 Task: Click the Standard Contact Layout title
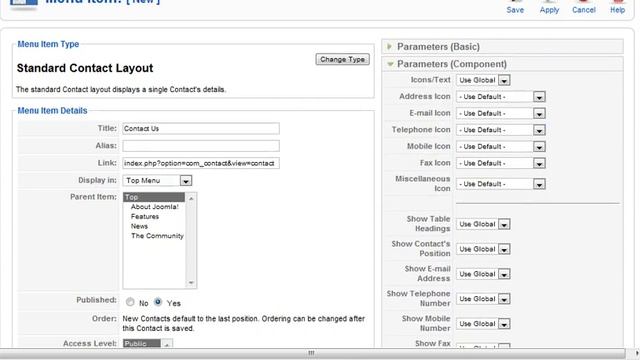(x=85, y=68)
